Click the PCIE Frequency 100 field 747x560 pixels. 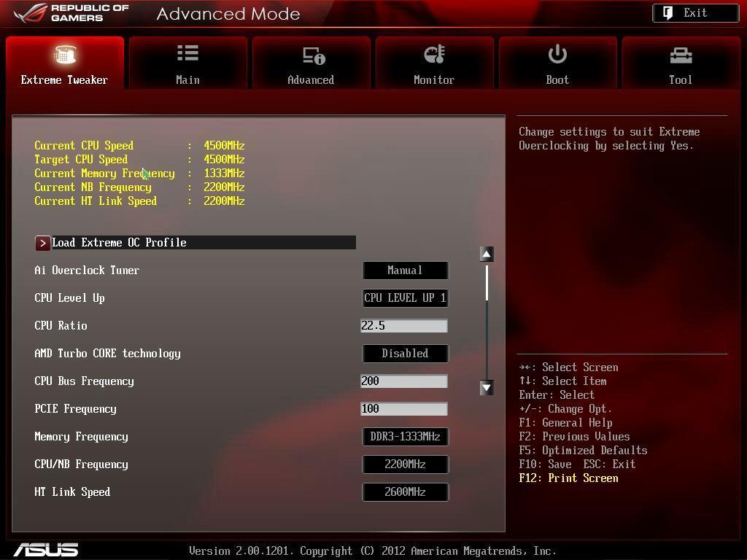point(404,408)
